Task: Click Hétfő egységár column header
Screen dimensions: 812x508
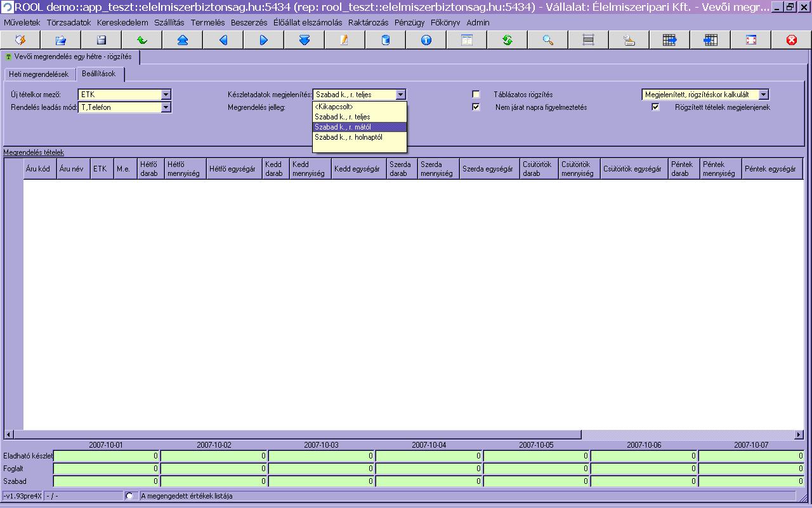Action: (233, 169)
